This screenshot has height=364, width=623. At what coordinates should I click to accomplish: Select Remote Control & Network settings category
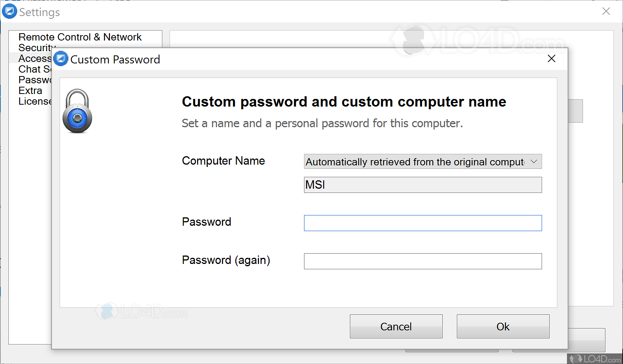[x=80, y=37]
